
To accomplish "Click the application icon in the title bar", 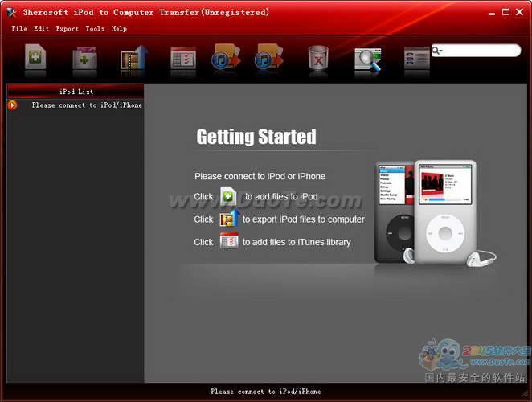I will (11, 13).
